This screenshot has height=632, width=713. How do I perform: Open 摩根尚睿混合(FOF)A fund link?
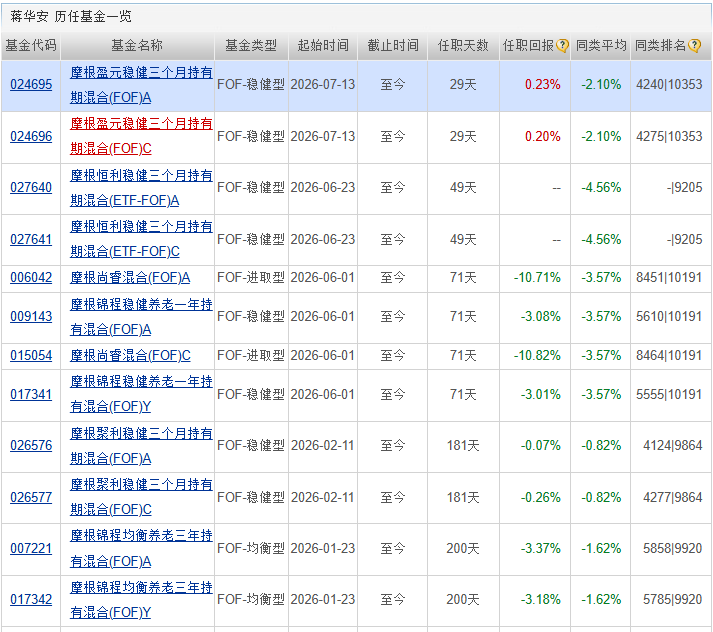click(x=130, y=277)
